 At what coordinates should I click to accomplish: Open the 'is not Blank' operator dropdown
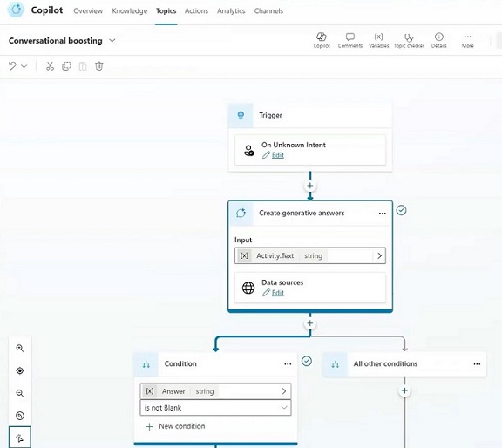tap(215, 408)
